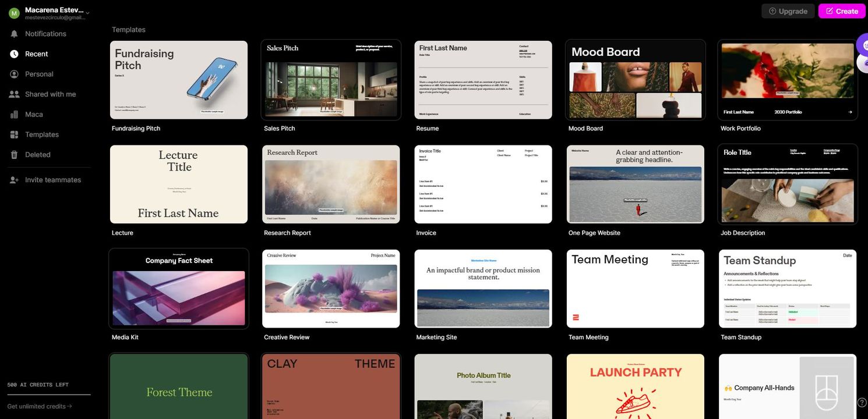Choose the Invoice template thumbnail
The width and height of the screenshot is (868, 419).
pos(483,184)
